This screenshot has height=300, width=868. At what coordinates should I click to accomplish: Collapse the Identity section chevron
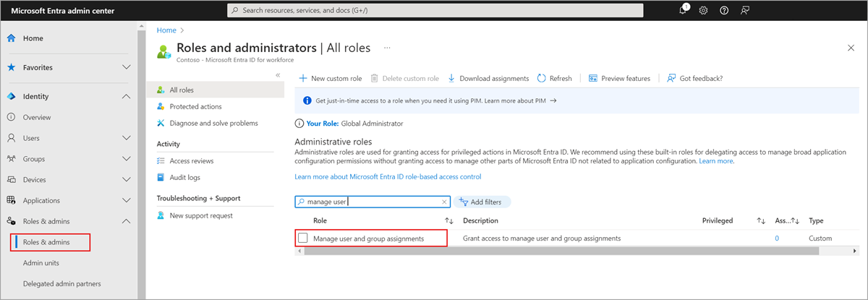click(x=127, y=96)
